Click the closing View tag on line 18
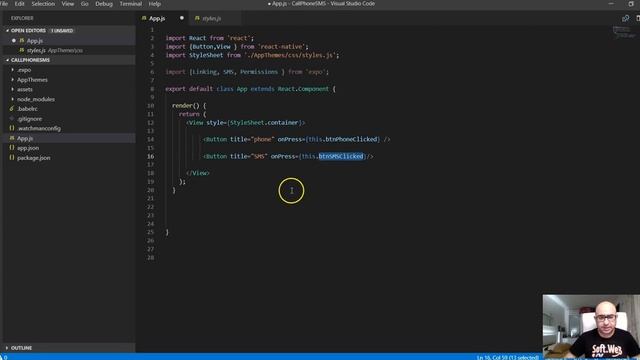 click(198, 173)
